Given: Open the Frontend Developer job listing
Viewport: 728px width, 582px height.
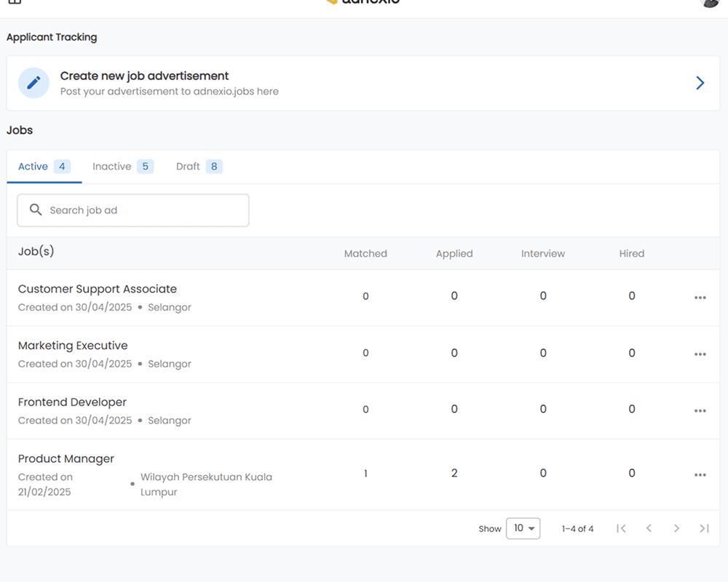Looking at the screenshot, I should (72, 402).
